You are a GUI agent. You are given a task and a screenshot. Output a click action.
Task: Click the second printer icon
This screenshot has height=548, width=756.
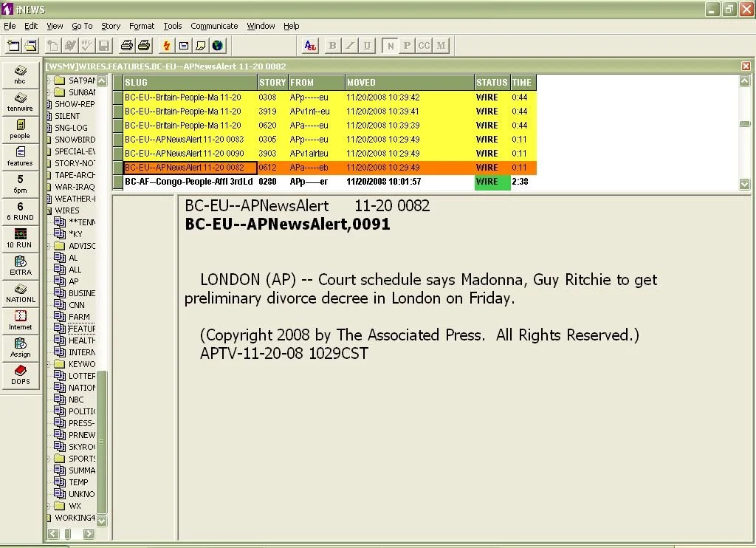coord(144,46)
